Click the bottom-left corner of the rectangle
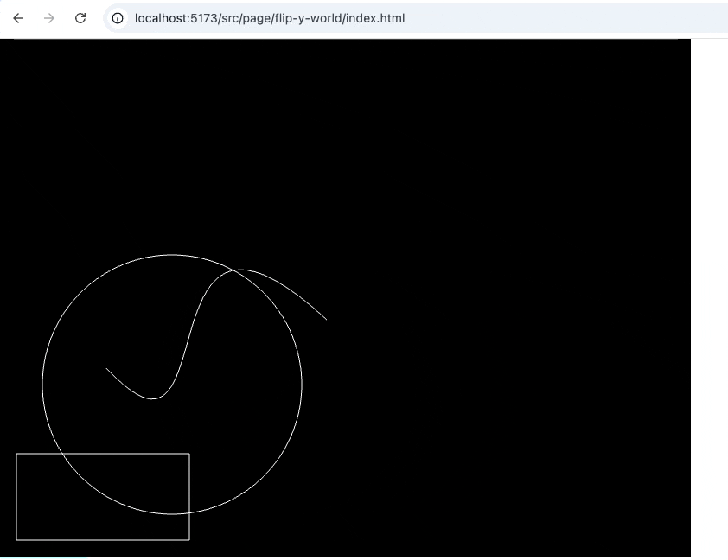 (16, 540)
